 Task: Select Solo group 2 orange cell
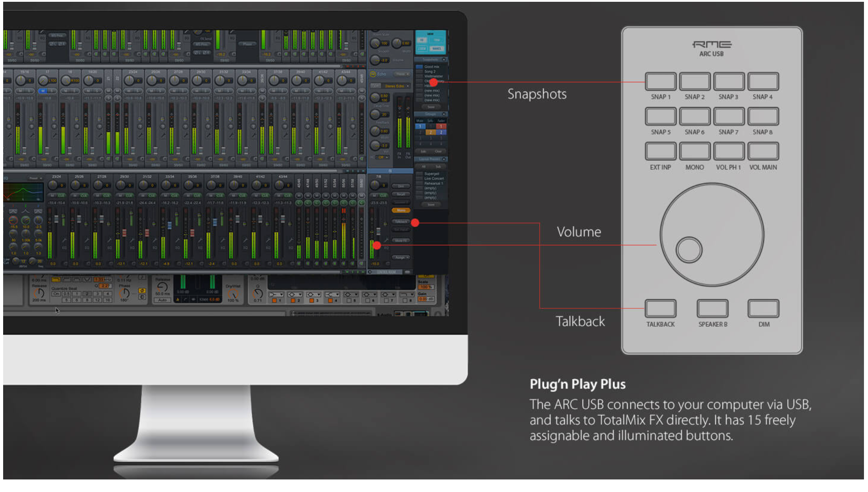coord(430,132)
